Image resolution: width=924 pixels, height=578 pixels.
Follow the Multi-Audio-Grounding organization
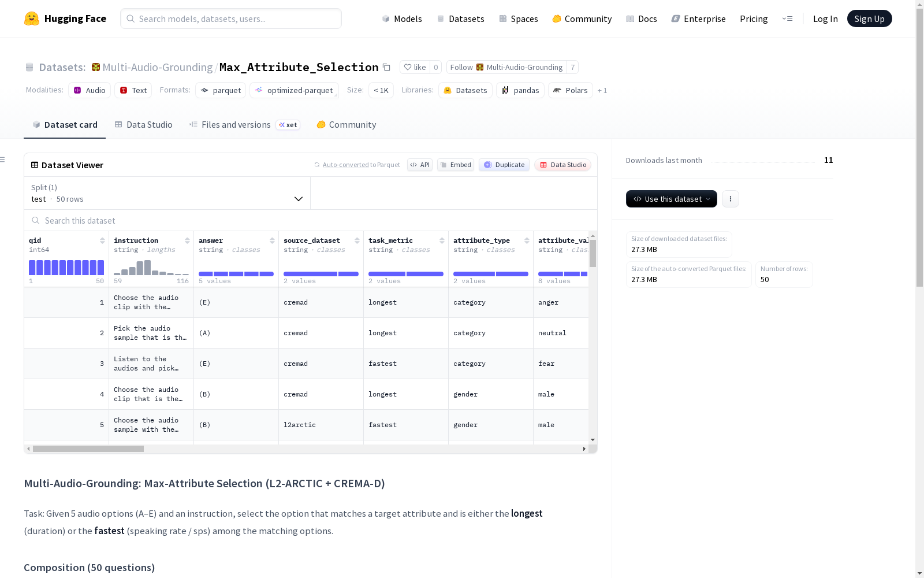pyautogui.click(x=506, y=68)
